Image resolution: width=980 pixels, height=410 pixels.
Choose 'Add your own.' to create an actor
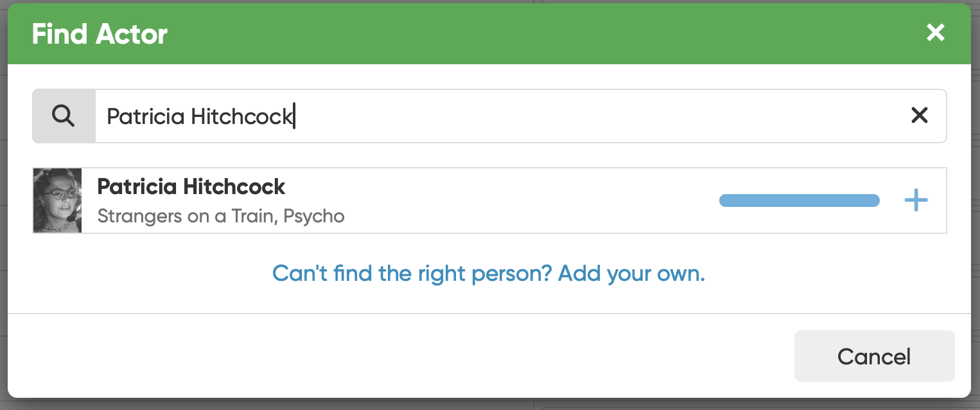pyautogui.click(x=631, y=273)
